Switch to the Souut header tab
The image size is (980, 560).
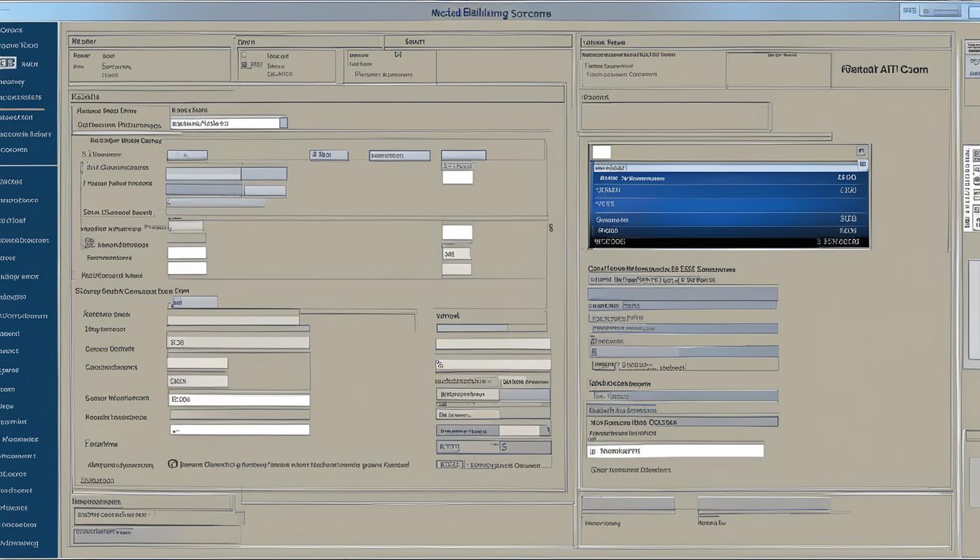tap(414, 42)
